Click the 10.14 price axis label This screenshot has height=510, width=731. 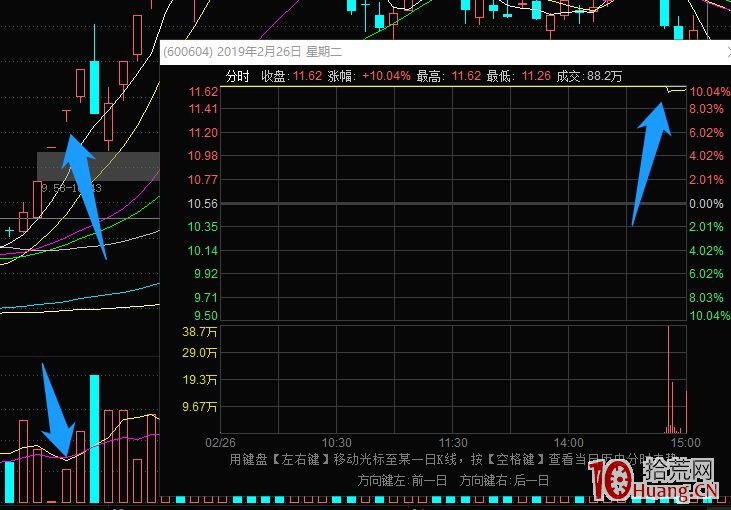click(x=203, y=251)
